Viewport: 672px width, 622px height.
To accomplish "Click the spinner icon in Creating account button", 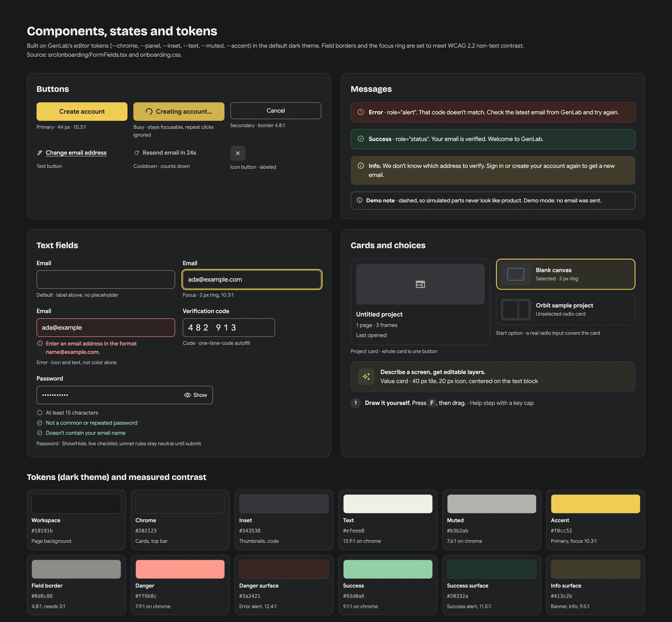I will coord(149,111).
